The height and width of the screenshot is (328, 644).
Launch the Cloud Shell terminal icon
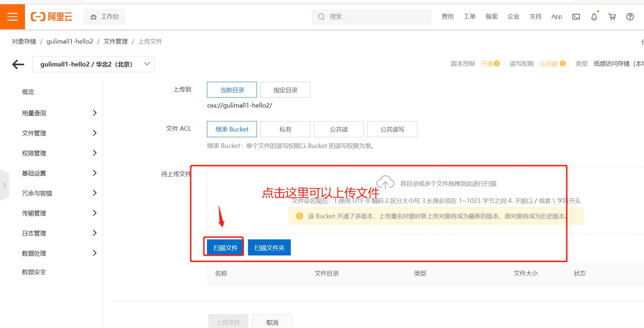(576, 17)
